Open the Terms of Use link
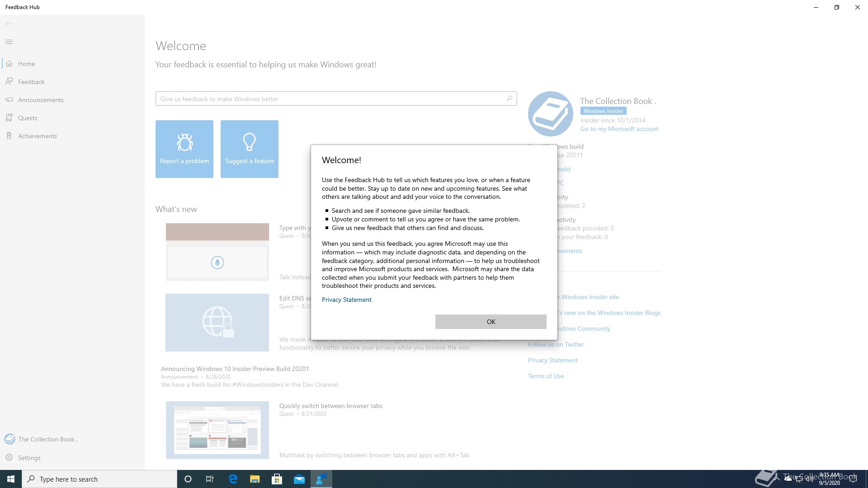868x488 pixels. (546, 376)
